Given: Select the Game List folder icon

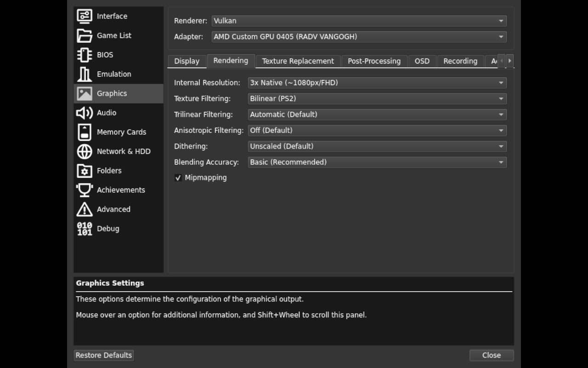Looking at the screenshot, I should (85, 35).
